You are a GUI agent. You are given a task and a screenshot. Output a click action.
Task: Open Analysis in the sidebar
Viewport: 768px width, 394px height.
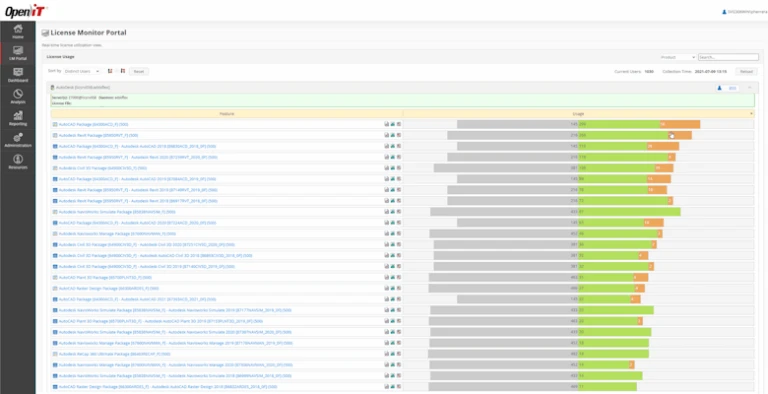coord(18,97)
